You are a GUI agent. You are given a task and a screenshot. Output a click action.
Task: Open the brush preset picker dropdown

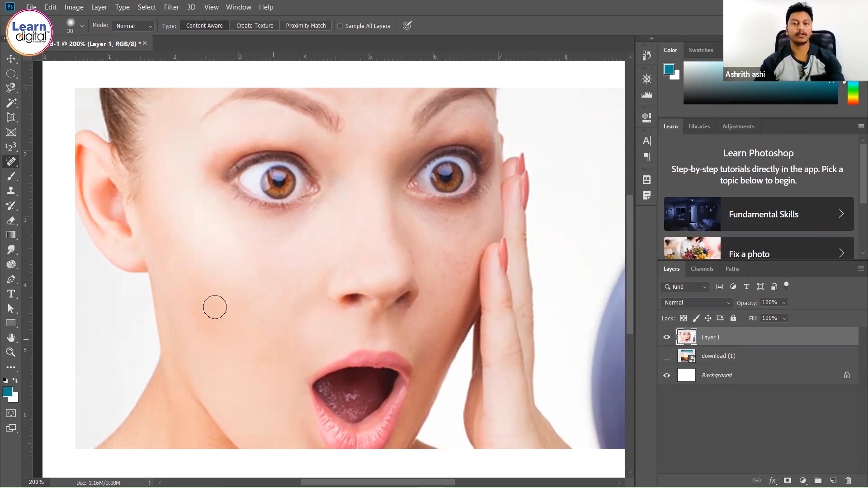click(82, 26)
